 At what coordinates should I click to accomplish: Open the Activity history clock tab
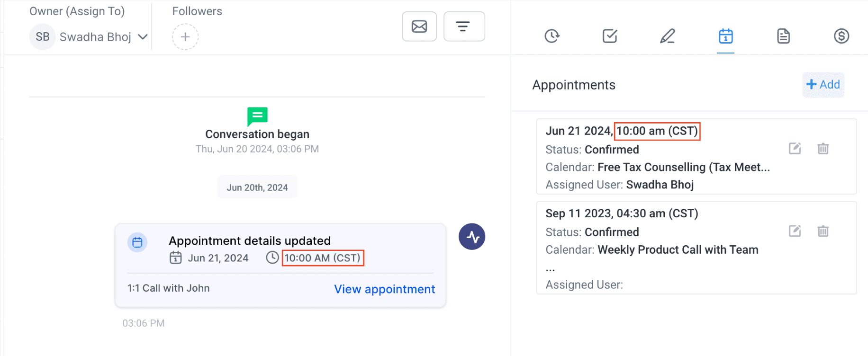(x=552, y=36)
